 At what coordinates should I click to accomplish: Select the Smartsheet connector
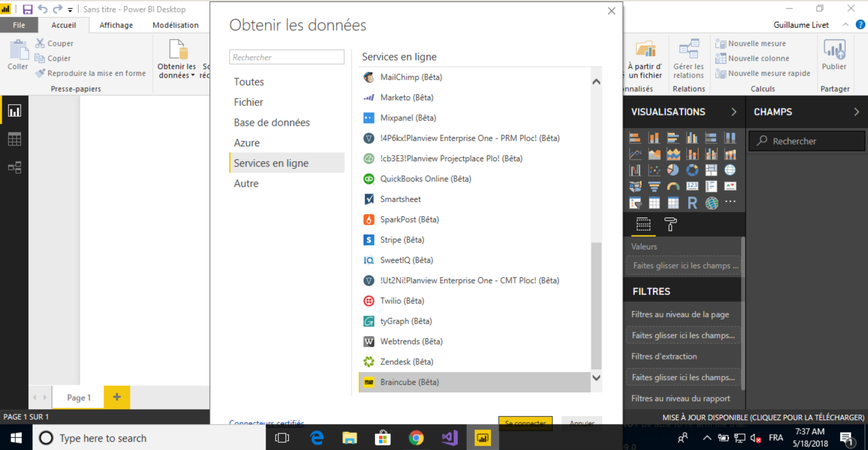pyautogui.click(x=400, y=199)
